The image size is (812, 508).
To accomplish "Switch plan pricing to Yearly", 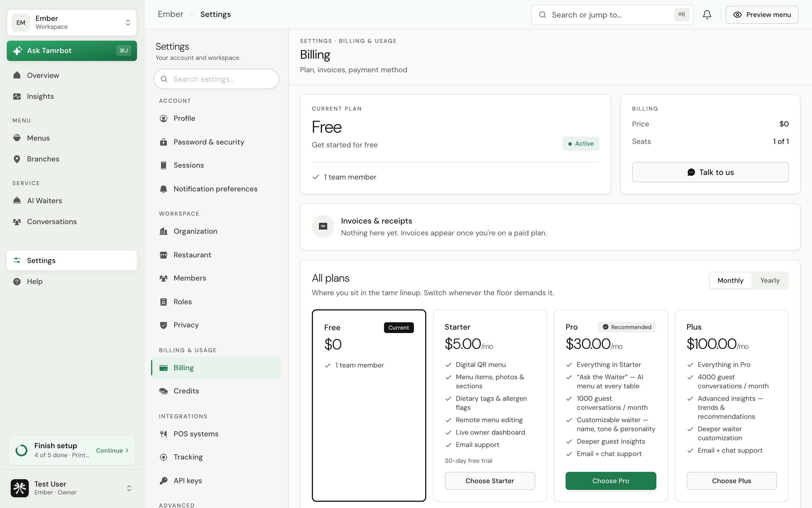I will click(x=770, y=280).
